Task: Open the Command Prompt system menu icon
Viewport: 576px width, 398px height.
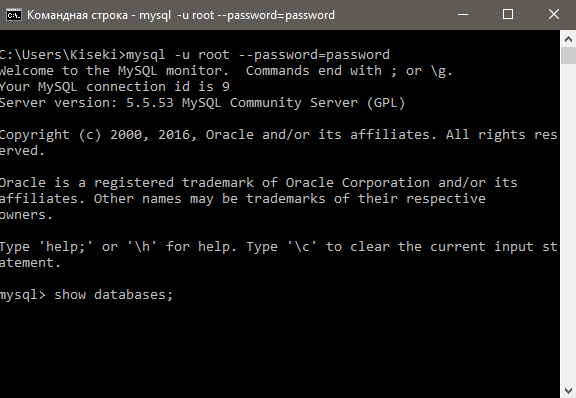Action: point(14,15)
